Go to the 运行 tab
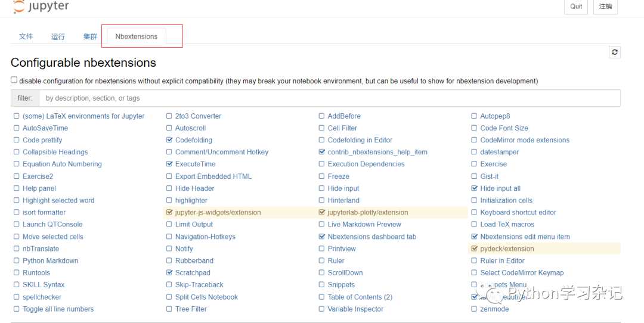644x323 pixels. click(58, 36)
